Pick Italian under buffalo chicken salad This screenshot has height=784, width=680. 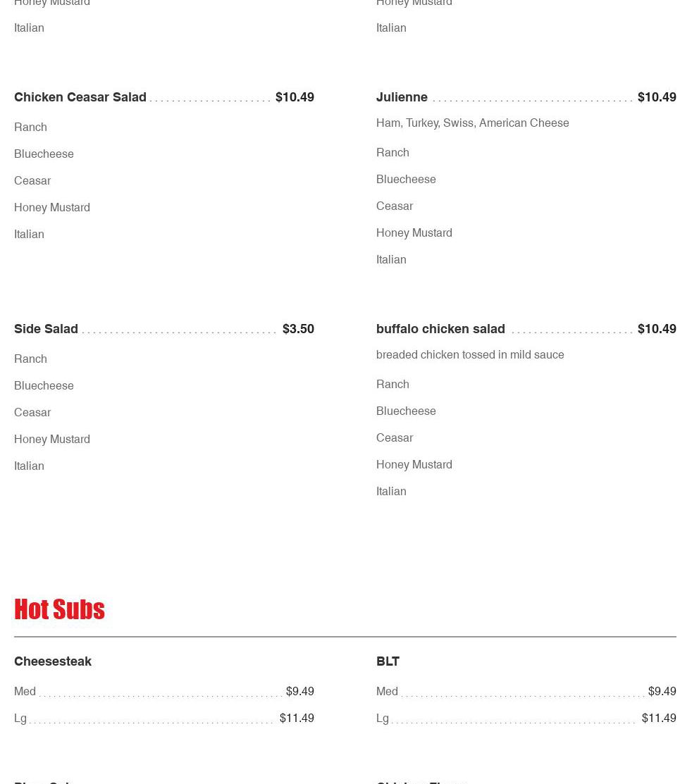coord(391,491)
